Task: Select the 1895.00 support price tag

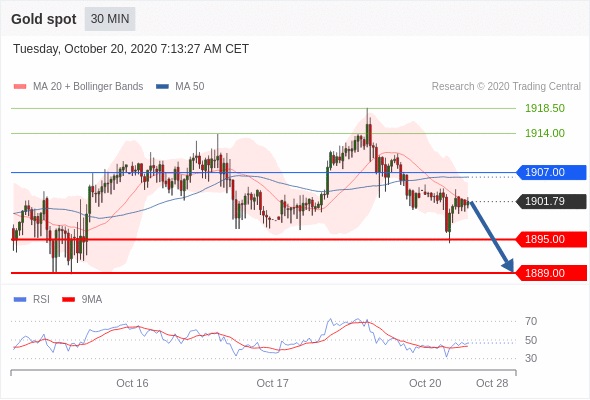Action: (551, 239)
